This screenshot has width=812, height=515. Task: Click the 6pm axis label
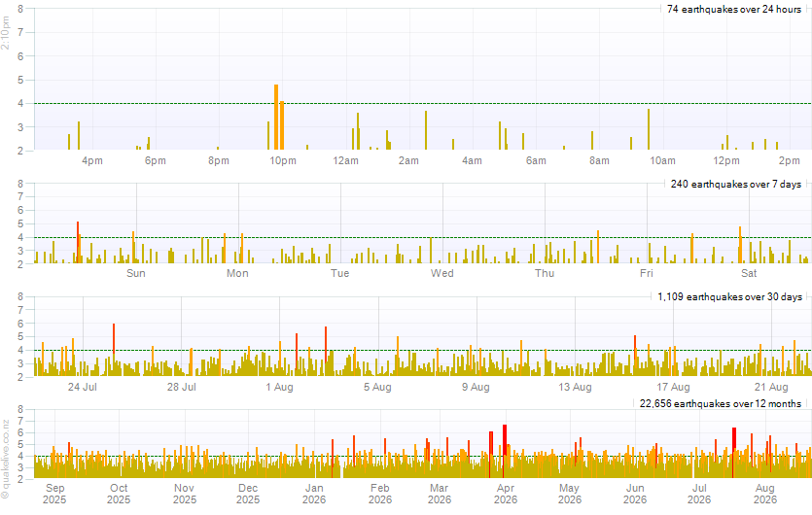point(156,161)
